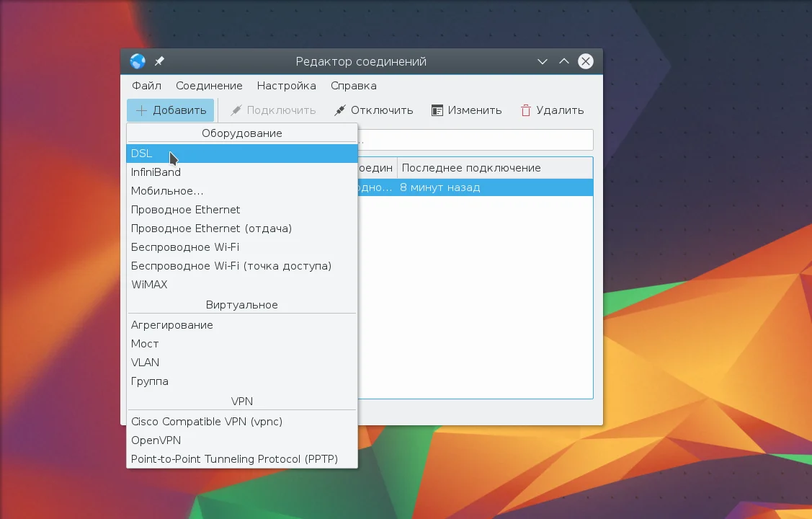Choose Беспроводное Wi-Fi from the list

coord(242,247)
